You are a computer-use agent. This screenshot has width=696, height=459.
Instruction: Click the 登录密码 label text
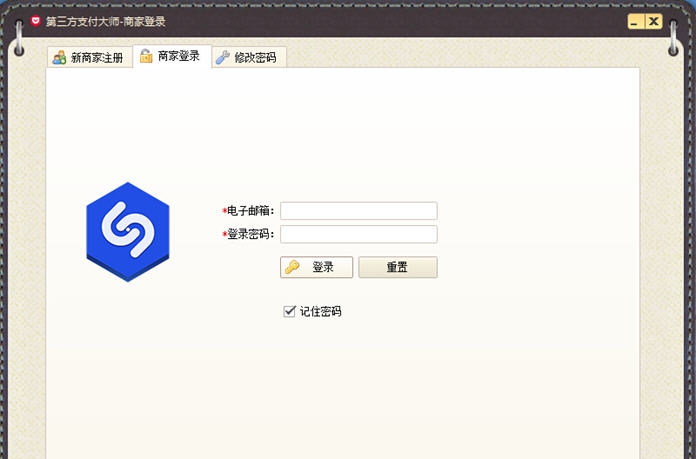point(251,234)
